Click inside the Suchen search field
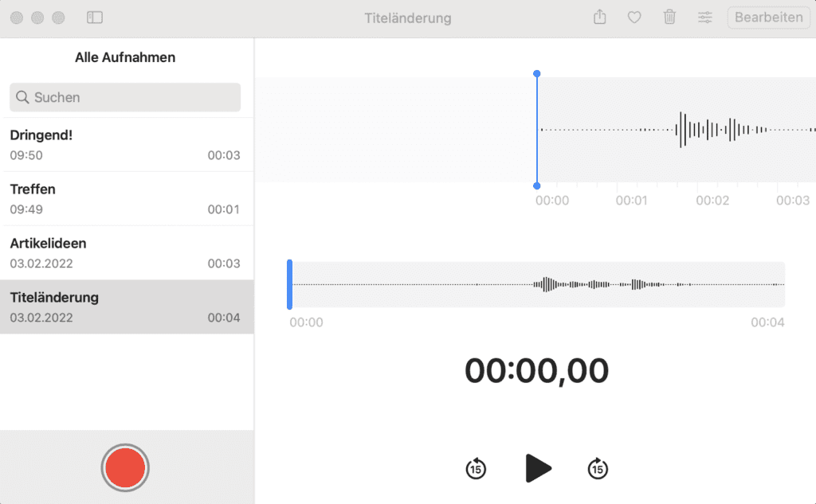This screenshot has width=816, height=504. tap(124, 97)
